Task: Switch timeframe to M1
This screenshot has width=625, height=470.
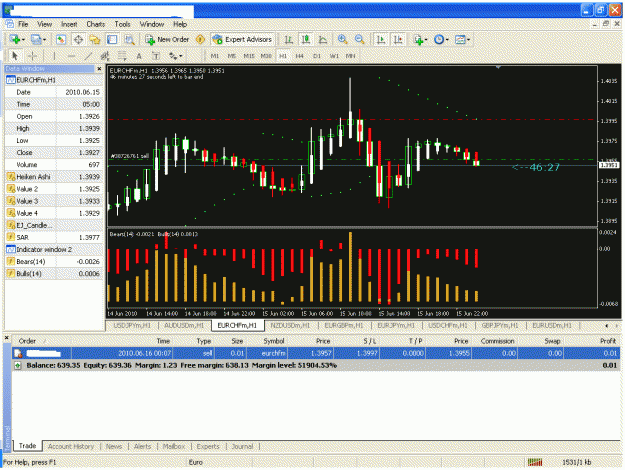Action: pyautogui.click(x=214, y=56)
